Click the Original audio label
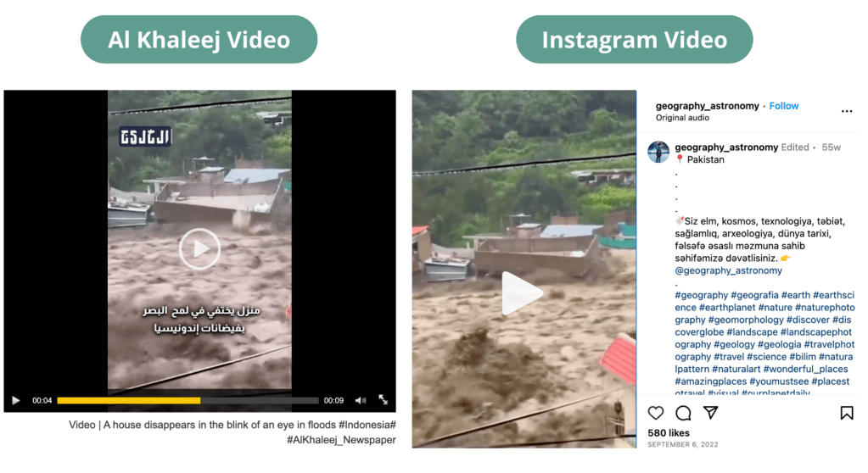 coord(682,118)
